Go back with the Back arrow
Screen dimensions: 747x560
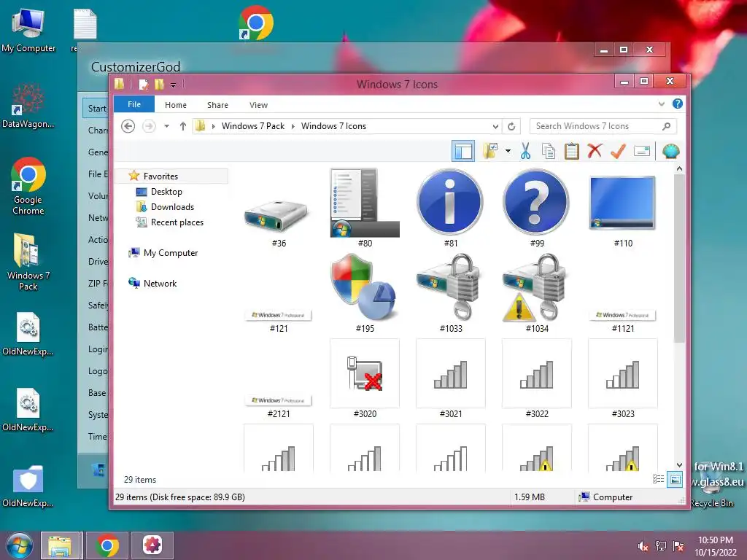coord(128,126)
